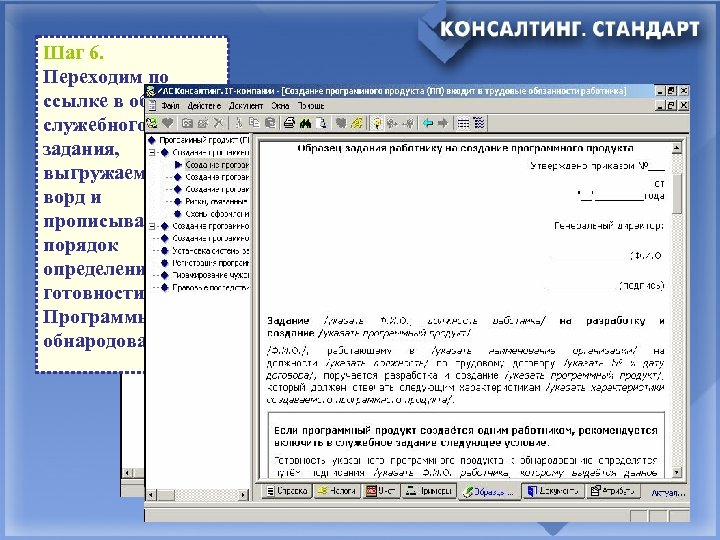
Task: Select the Образцы tab
Action: tap(489, 492)
